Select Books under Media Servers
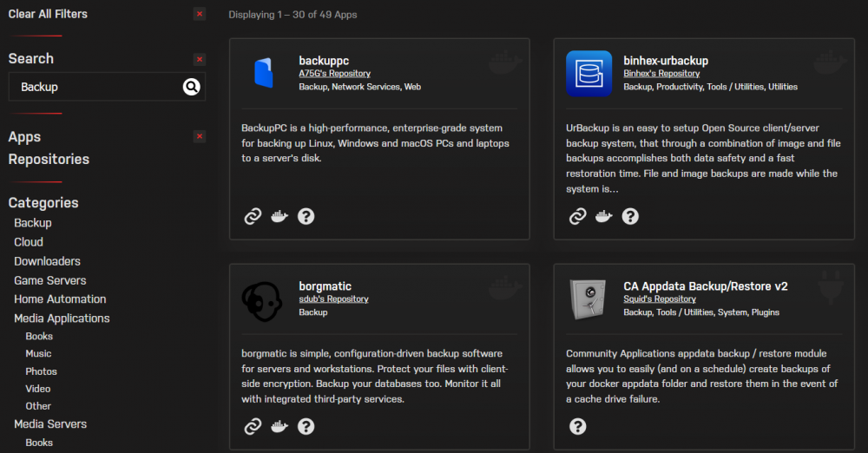The image size is (868, 453). coord(39,443)
